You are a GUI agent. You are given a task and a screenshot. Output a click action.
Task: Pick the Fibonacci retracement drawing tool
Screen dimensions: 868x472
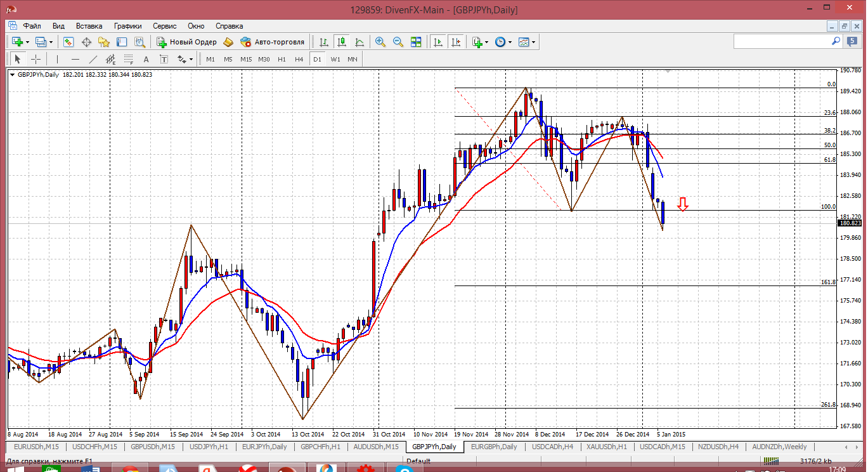129,59
